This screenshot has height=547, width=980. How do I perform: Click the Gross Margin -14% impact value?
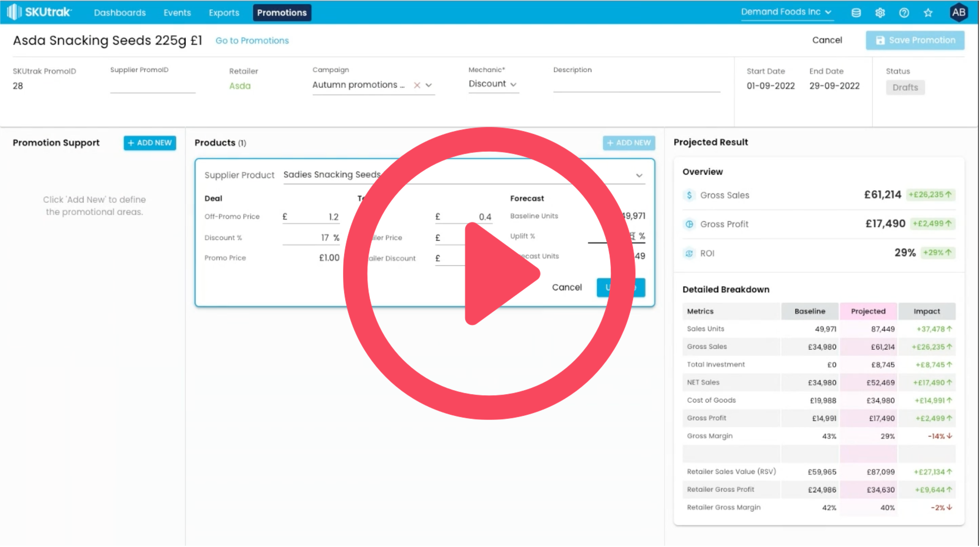point(940,436)
